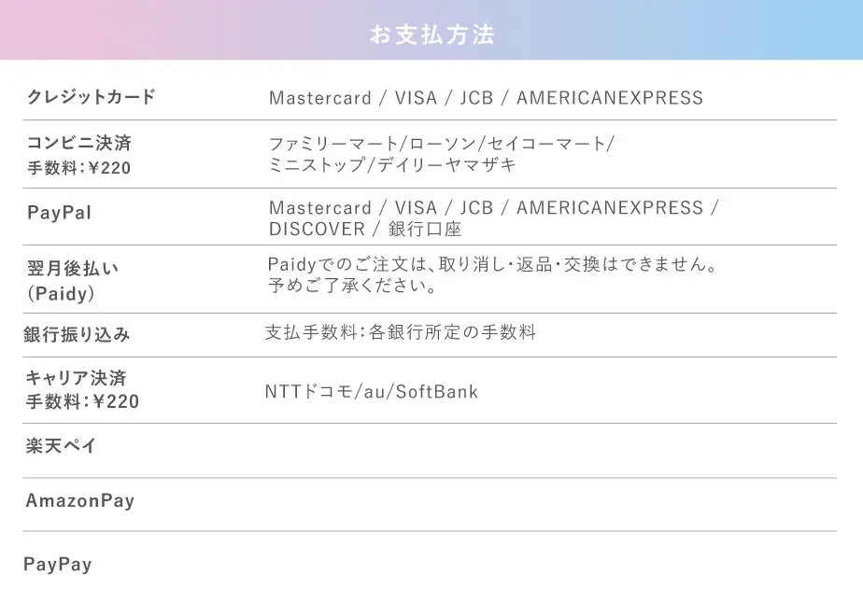Click the ミニストップ/デイリーヤマザキ line
The image size is (863, 616).
click(x=392, y=164)
